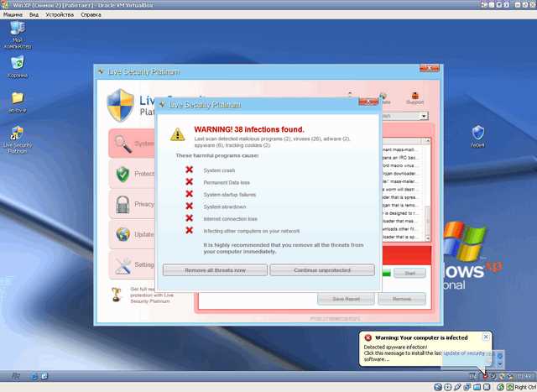The width and height of the screenshot is (537, 392).
Task: Click the VirtualBox hard disk status icon
Action: (x=438, y=387)
